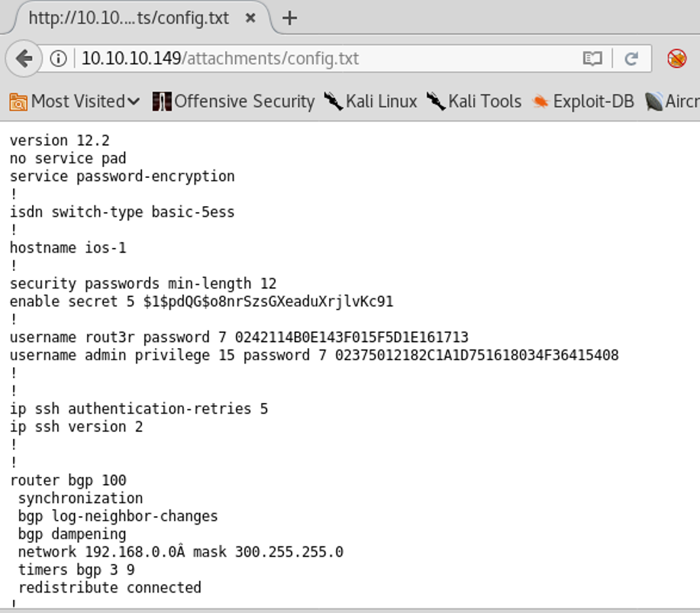Viewport: 700px width, 613px height.
Task: Open the Kali Linux bookmark
Action: click(x=371, y=102)
